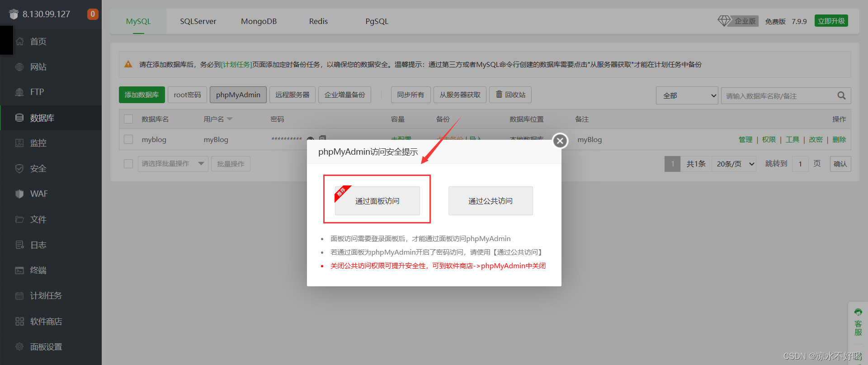Click the phpMyAdmin toolbar button
The width and height of the screenshot is (868, 365).
(x=238, y=95)
